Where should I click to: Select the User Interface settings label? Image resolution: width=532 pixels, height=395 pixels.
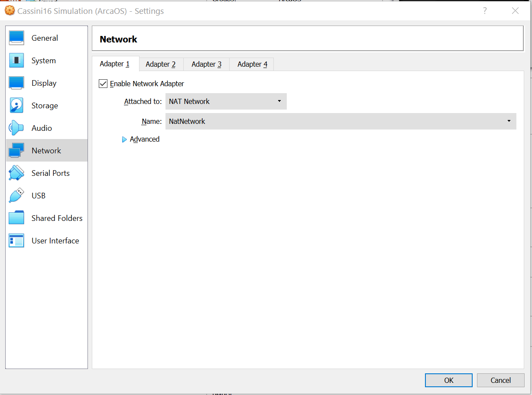tap(55, 241)
